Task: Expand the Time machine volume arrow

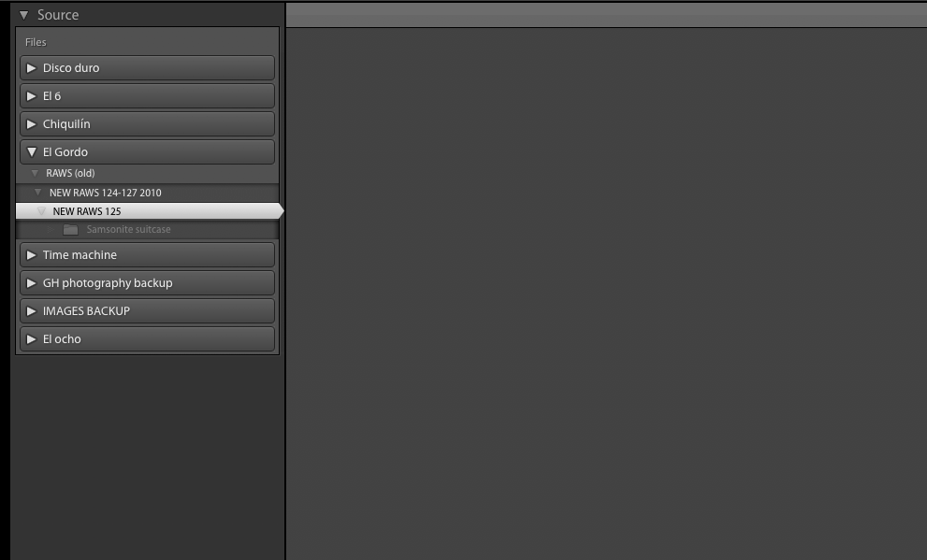Action: (x=31, y=255)
